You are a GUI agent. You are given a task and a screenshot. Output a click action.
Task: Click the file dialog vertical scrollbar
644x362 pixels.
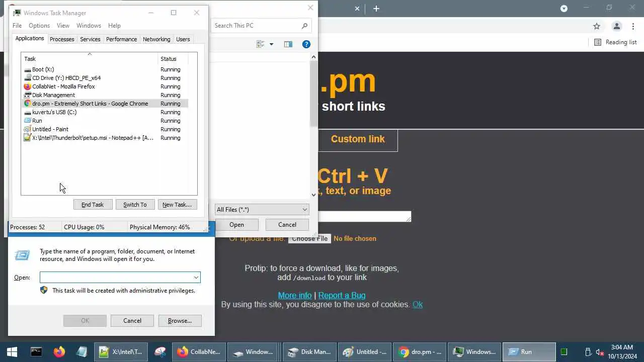tap(313, 94)
